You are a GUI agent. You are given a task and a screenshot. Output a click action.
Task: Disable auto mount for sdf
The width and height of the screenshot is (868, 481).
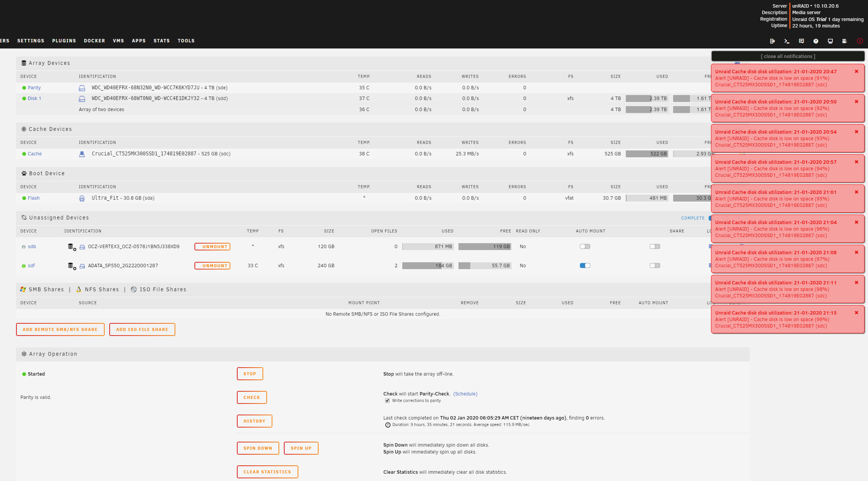pyautogui.click(x=585, y=266)
